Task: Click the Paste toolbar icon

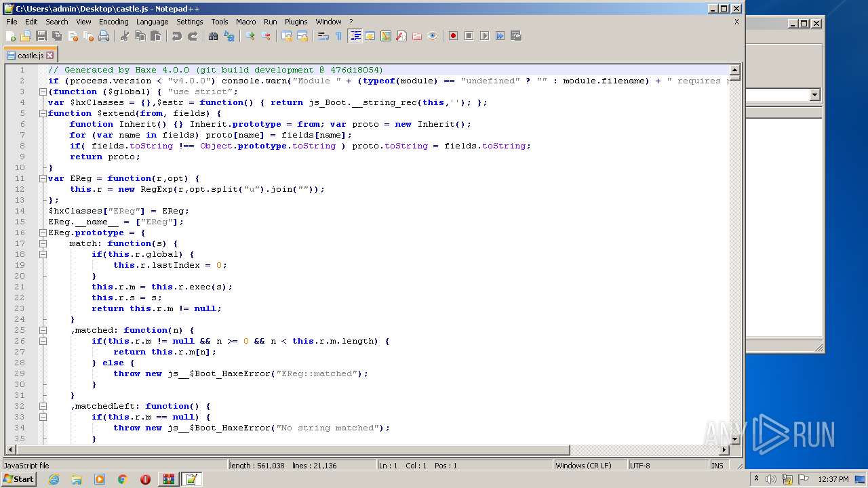Action: [156, 36]
